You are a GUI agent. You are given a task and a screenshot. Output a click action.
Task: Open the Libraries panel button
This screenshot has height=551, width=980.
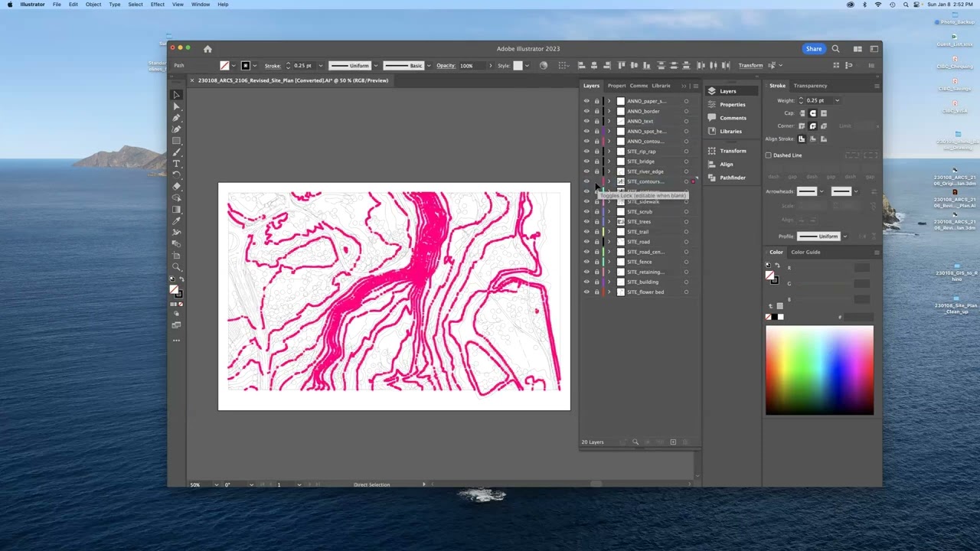pos(730,132)
